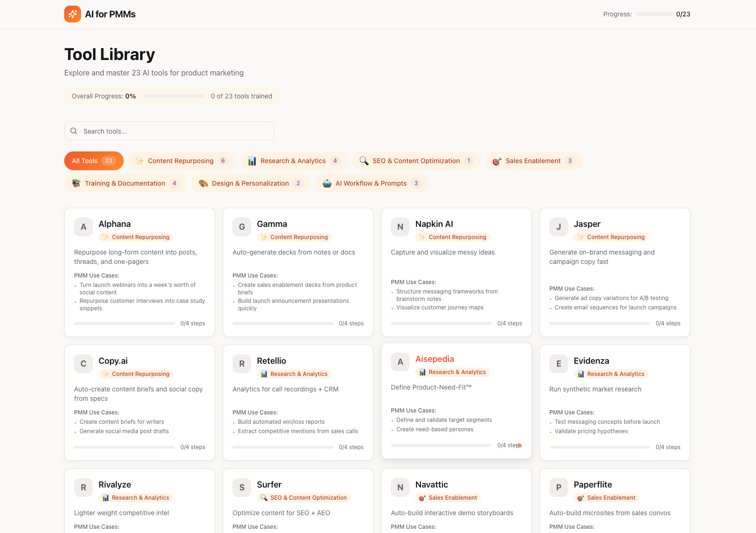This screenshot has height=533, width=756.
Task: Click the sparkle icon in Content Repurposing filter
Action: tap(140, 161)
